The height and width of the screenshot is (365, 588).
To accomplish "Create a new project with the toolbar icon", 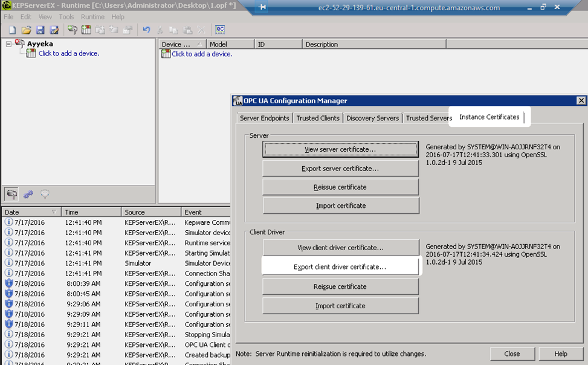I will [x=12, y=30].
